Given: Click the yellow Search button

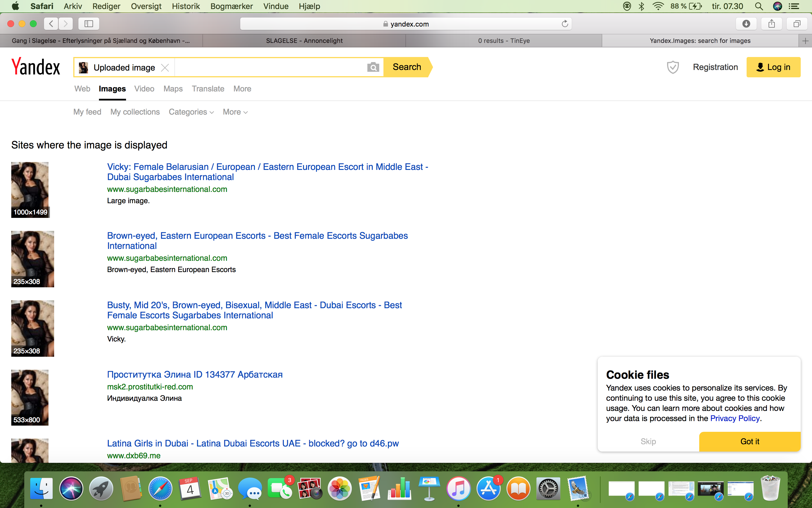Looking at the screenshot, I should pos(407,67).
